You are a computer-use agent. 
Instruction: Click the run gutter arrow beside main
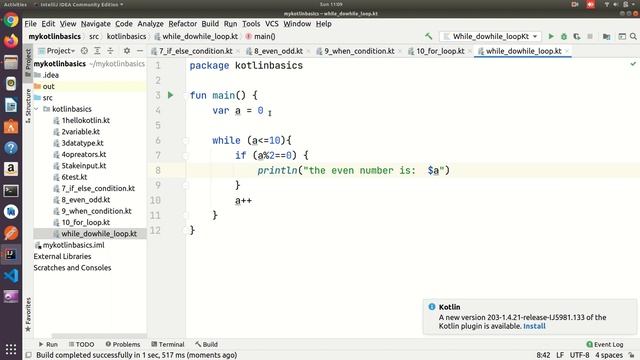171,95
